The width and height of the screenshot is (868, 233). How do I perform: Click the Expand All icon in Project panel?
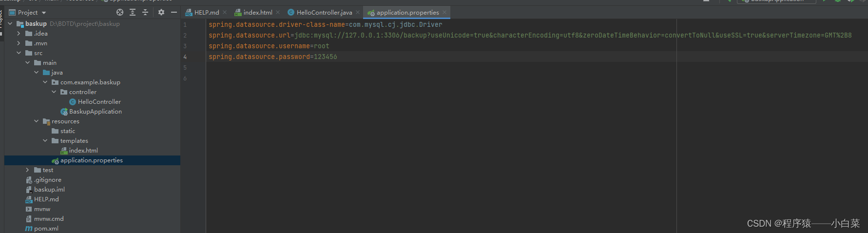pos(133,12)
